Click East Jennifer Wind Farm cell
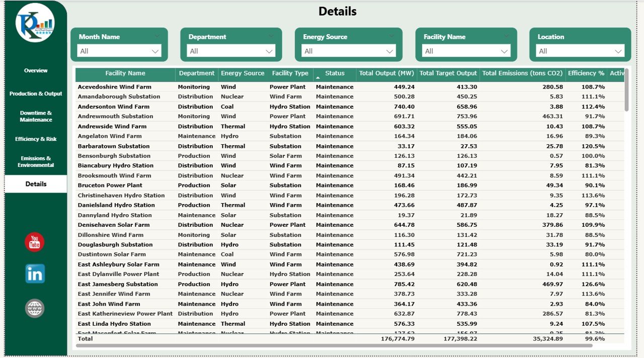The width and height of the screenshot is (644, 358). [x=114, y=294]
